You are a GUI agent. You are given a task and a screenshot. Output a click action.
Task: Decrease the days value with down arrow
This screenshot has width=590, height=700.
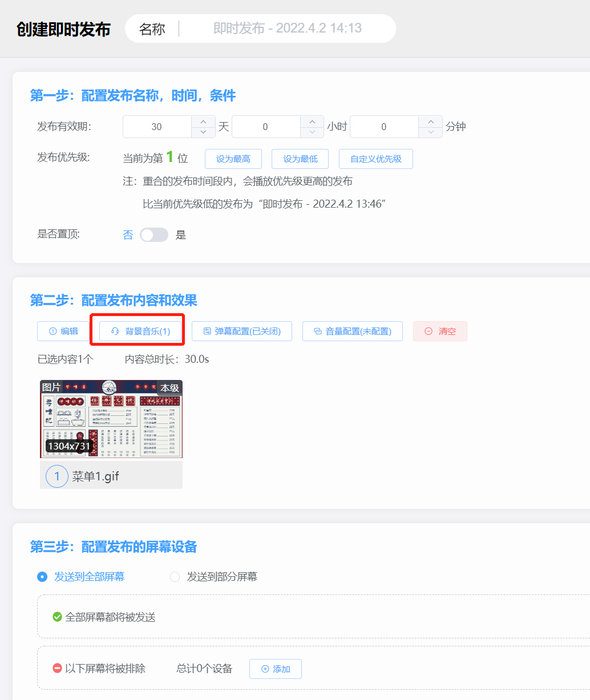(204, 132)
